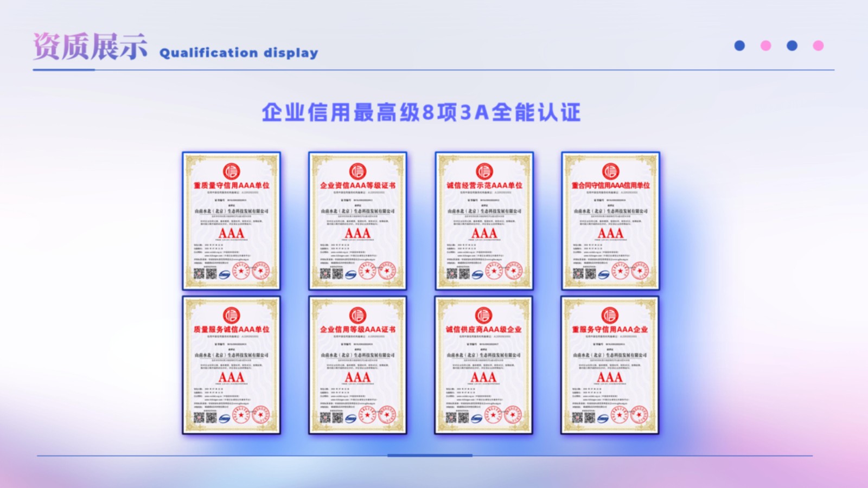Click the rightmost red seal on 重合同守信用AAA信用单位 certificate
This screenshot has width=868, height=488.
(x=640, y=270)
